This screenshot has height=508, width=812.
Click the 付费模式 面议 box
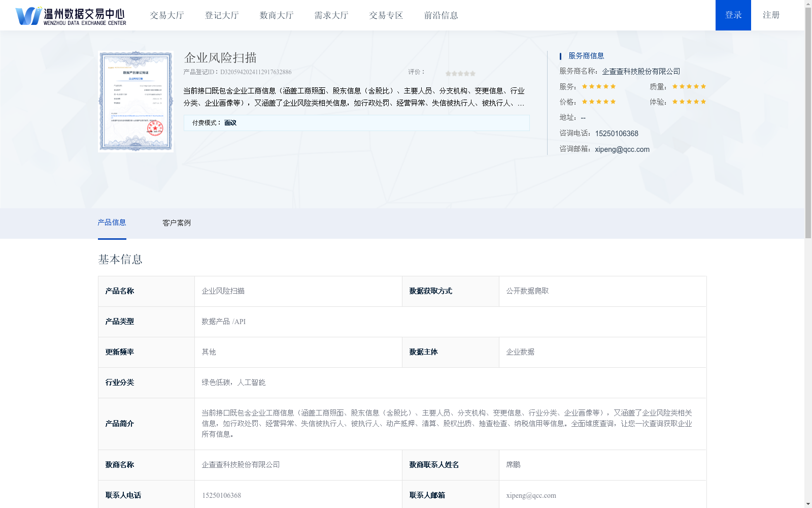pyautogui.click(x=357, y=123)
